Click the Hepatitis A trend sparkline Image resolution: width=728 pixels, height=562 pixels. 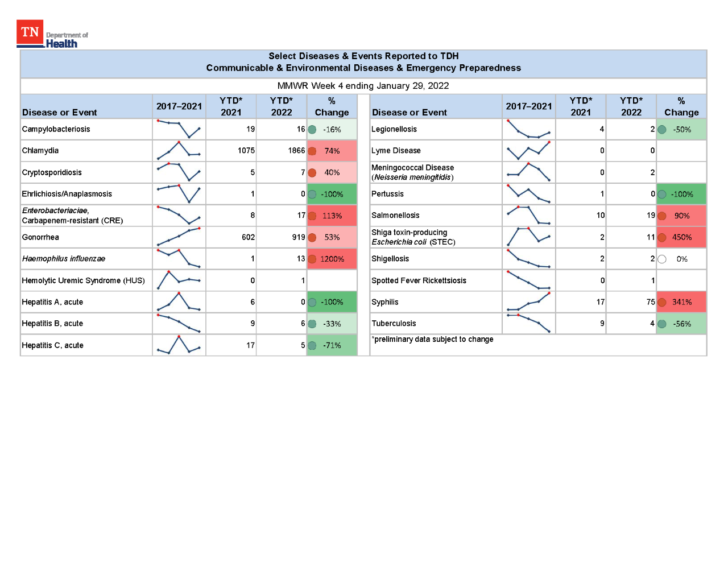coord(179,301)
